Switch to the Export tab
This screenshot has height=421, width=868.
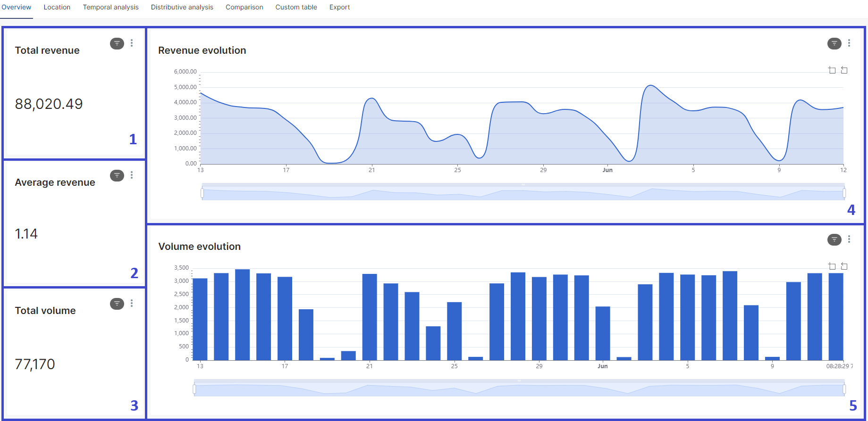340,7
